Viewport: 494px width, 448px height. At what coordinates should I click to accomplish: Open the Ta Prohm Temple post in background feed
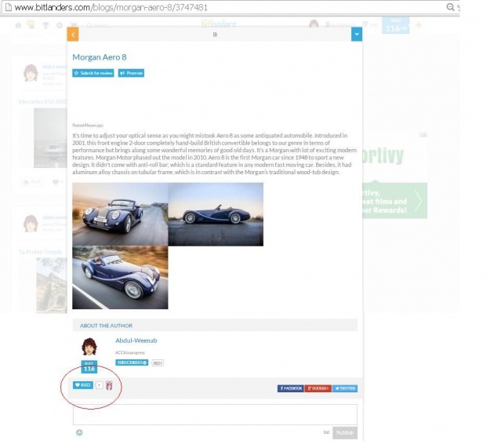click(x=40, y=252)
